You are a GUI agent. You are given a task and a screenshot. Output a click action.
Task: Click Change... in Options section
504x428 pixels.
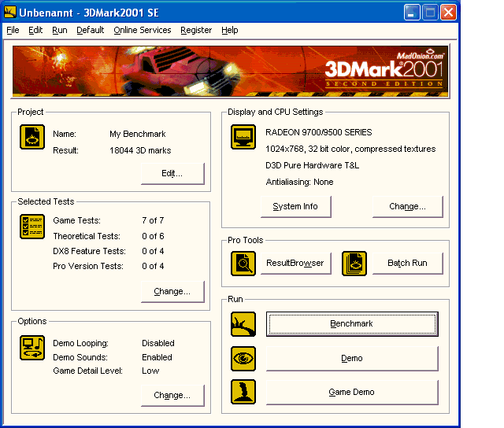coord(172,395)
